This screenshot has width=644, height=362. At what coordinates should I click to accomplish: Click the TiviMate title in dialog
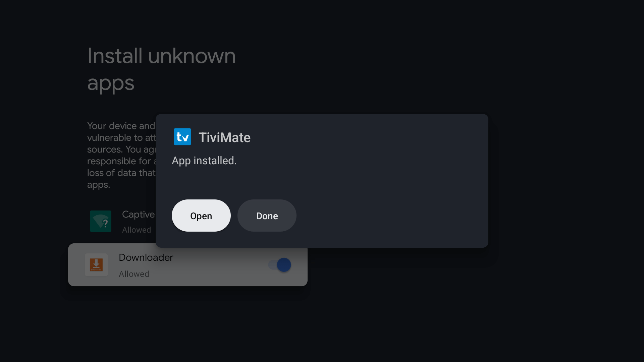click(x=224, y=137)
